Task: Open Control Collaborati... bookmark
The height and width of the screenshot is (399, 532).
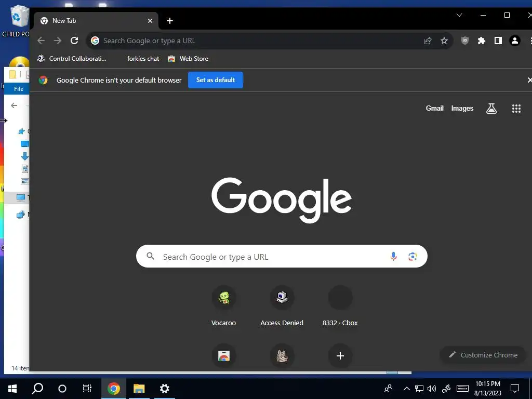Action: click(72, 59)
